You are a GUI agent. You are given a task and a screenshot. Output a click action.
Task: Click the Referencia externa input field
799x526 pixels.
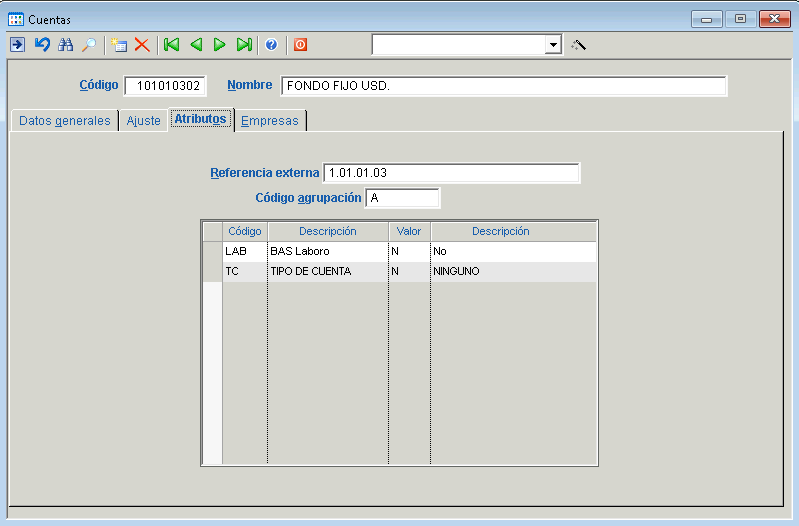point(451,173)
